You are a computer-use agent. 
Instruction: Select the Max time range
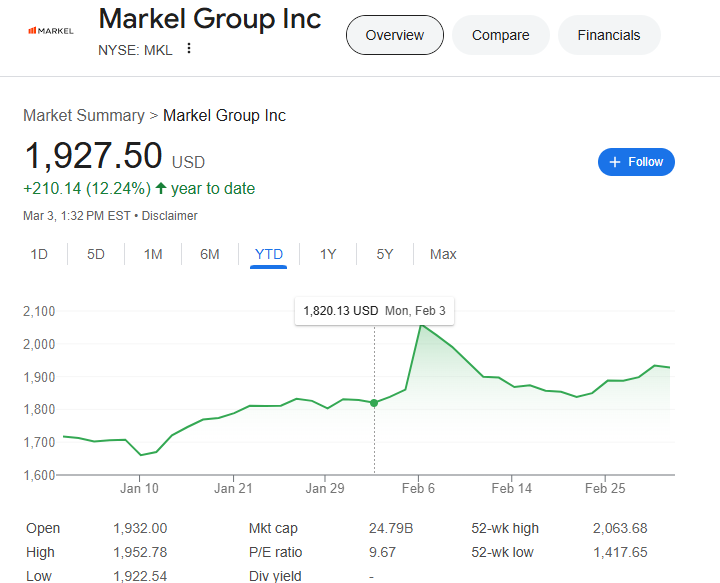click(443, 254)
